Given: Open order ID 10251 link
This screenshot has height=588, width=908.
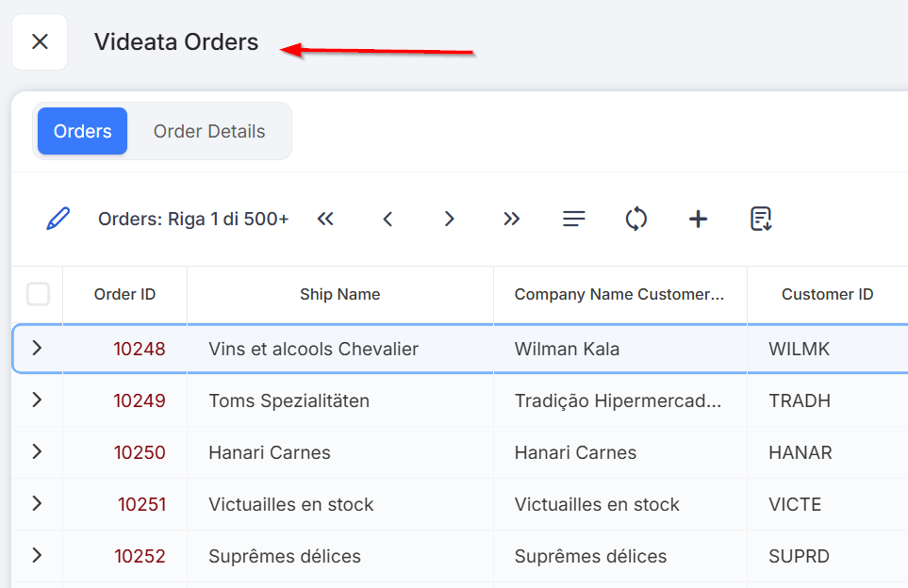Looking at the screenshot, I should 141,505.
